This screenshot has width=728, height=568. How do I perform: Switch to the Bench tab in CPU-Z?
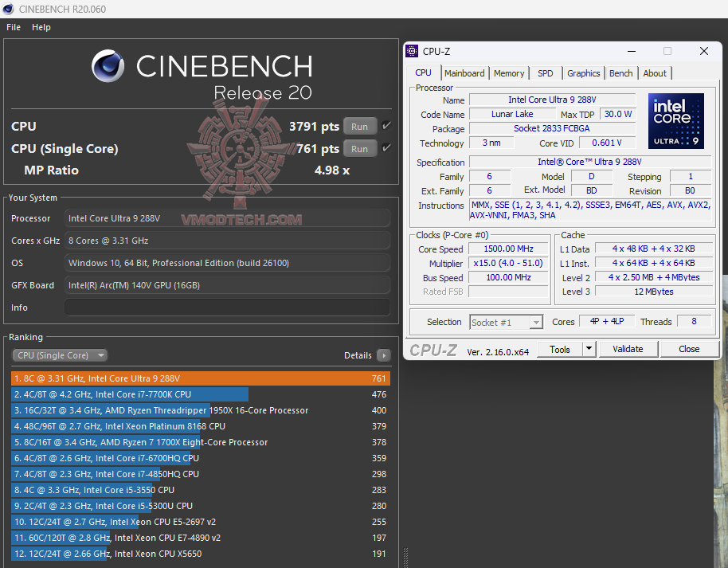click(x=620, y=72)
